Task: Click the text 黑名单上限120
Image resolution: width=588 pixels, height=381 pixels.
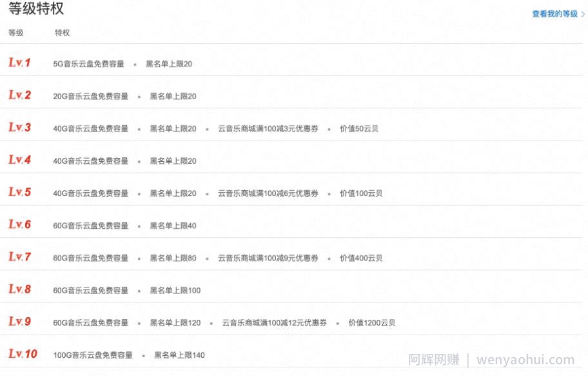Action: coord(175,322)
